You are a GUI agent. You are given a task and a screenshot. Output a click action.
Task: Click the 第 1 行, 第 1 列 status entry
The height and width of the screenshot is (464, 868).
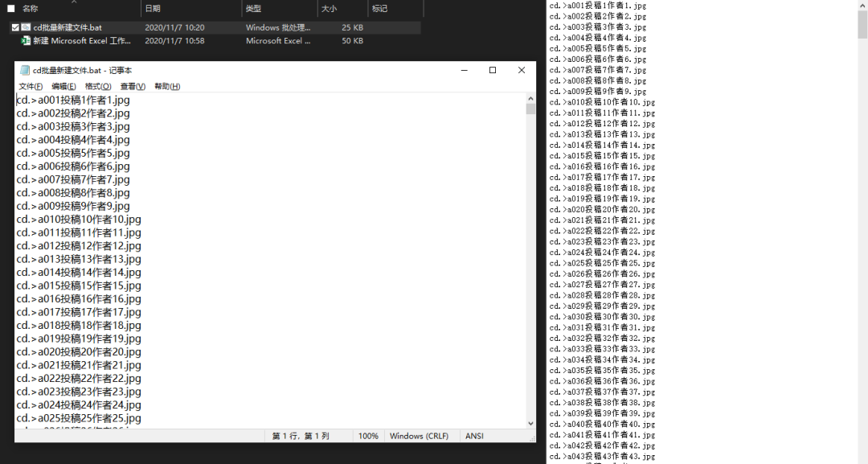click(301, 436)
